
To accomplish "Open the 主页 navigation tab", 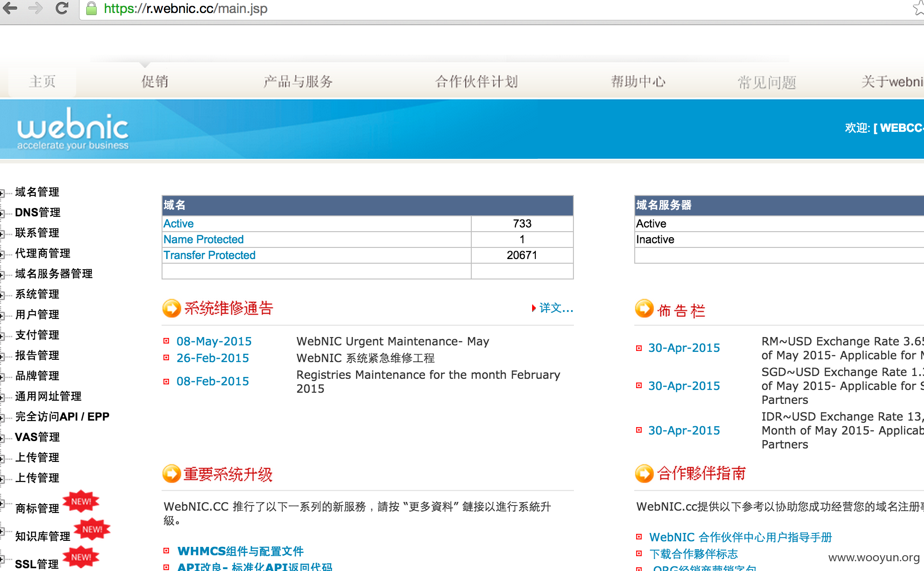I will 42,82.
